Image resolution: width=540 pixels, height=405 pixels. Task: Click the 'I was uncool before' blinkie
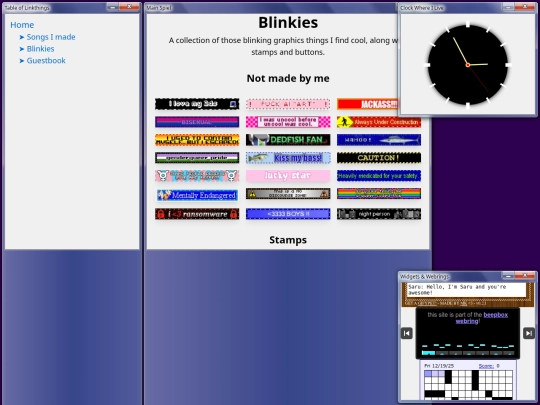tap(288, 122)
